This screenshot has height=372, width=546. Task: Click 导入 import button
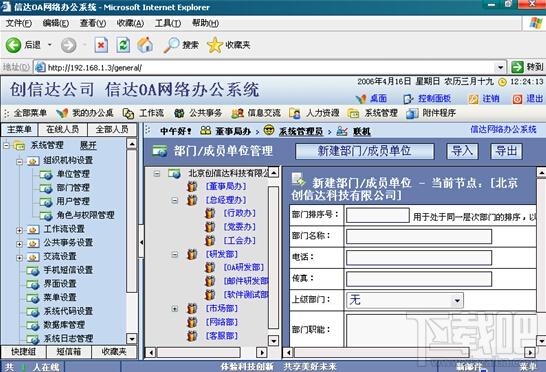pos(462,152)
